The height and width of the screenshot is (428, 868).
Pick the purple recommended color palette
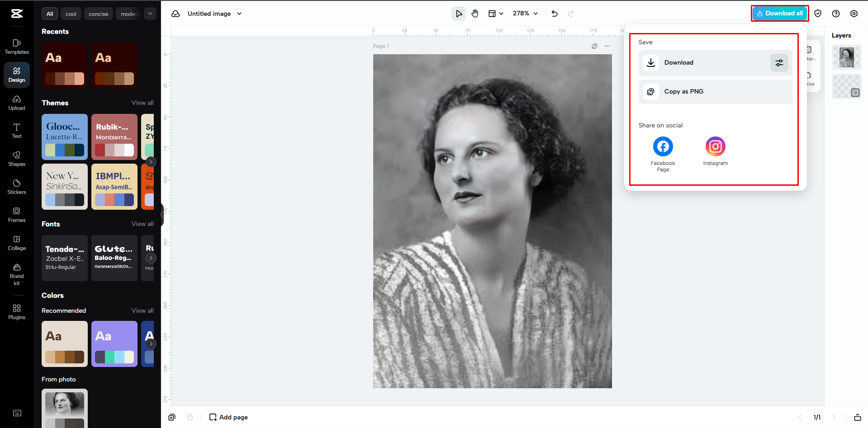point(114,344)
